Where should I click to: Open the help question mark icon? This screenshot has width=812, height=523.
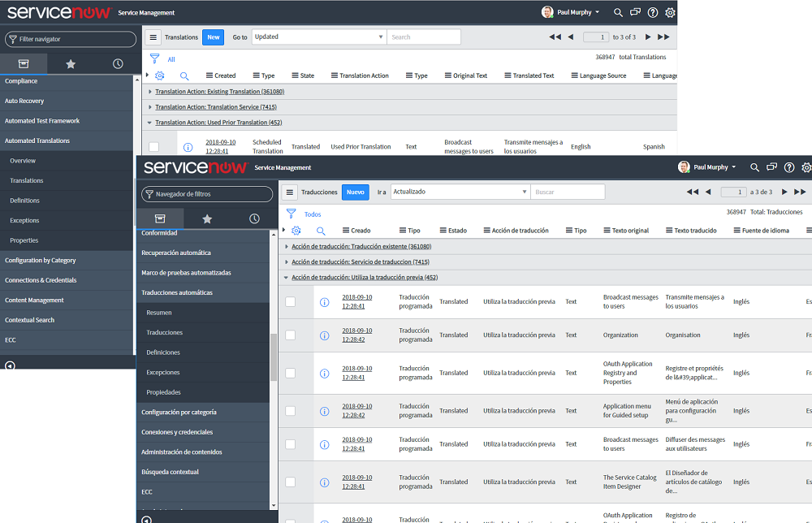coord(788,167)
